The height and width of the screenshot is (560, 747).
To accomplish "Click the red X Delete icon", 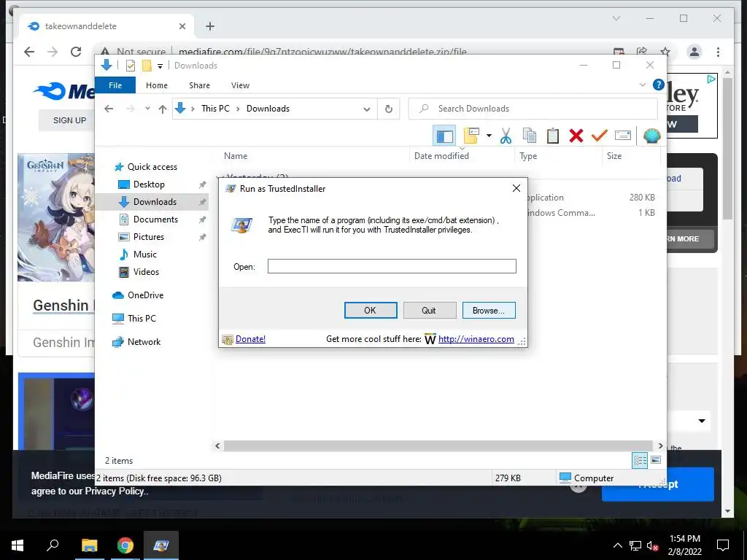I will tap(576, 136).
